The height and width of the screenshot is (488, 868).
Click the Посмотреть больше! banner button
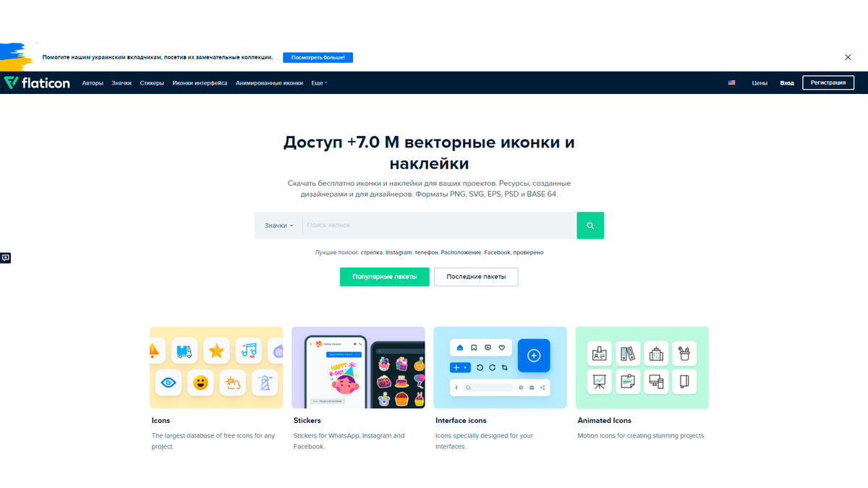pos(318,57)
